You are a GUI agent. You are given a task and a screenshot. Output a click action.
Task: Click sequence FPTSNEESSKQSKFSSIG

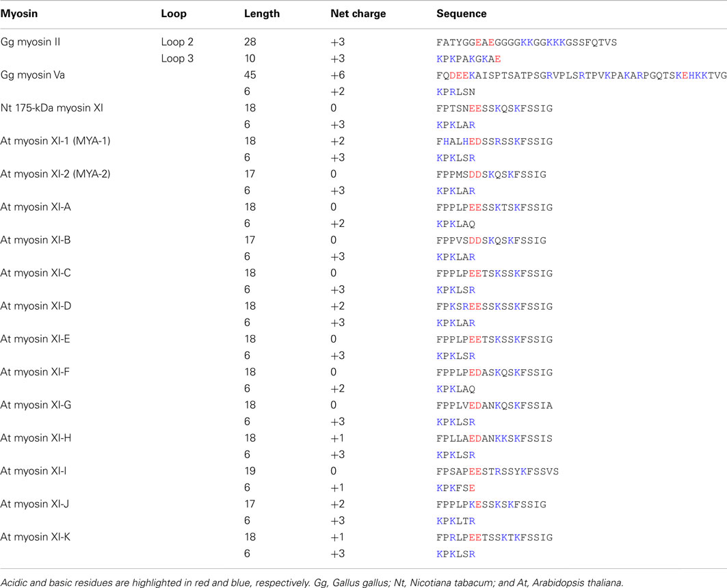(x=494, y=109)
